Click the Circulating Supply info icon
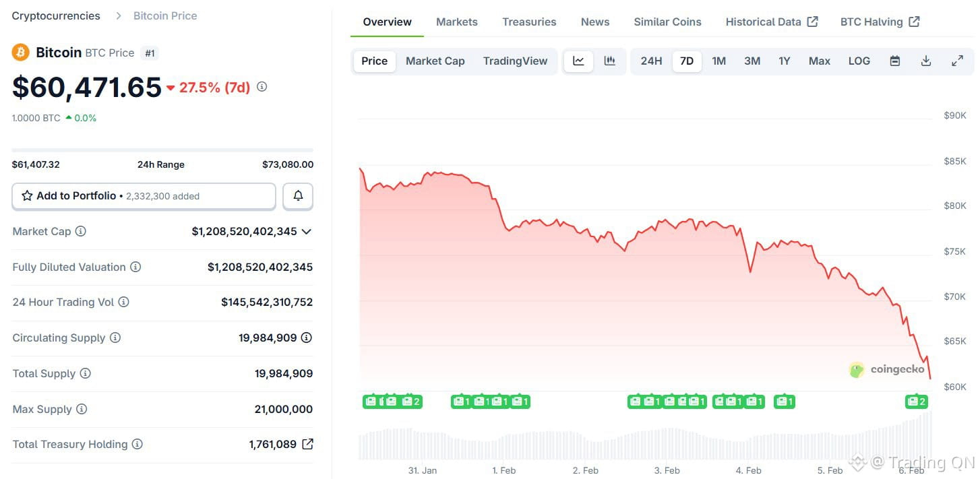The height and width of the screenshot is (479, 980). click(x=115, y=338)
